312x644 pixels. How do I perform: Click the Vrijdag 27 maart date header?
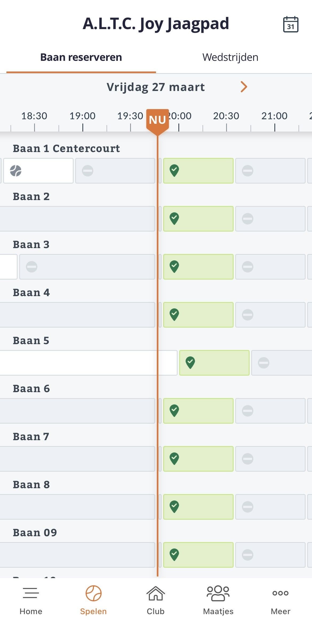coord(156,87)
